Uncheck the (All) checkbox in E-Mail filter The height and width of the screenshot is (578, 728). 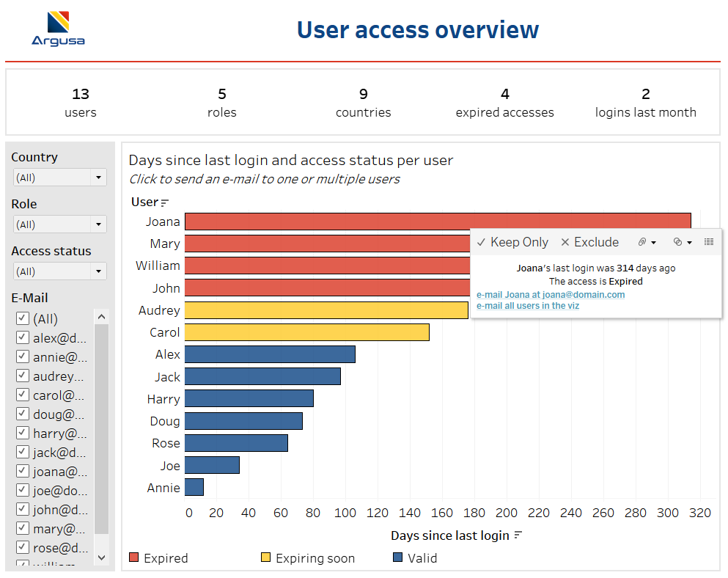click(x=23, y=318)
